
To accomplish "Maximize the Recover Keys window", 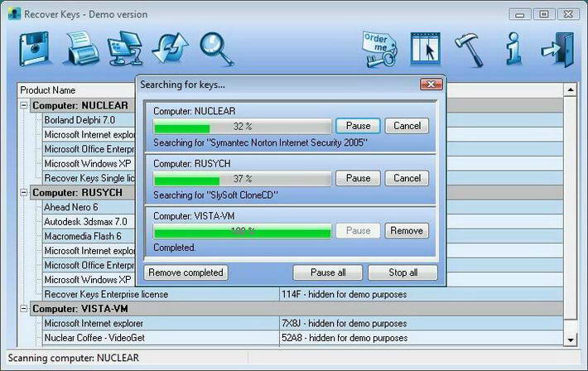I will click(544, 14).
